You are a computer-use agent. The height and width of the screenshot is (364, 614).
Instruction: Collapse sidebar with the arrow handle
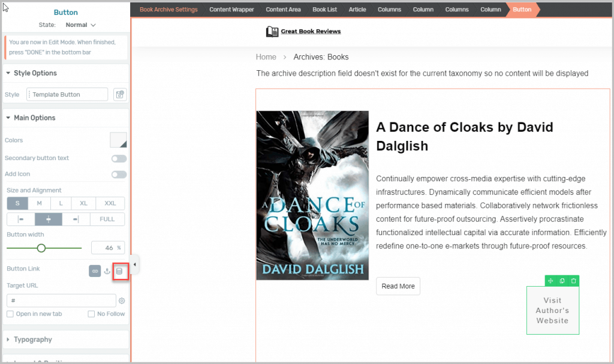point(135,264)
